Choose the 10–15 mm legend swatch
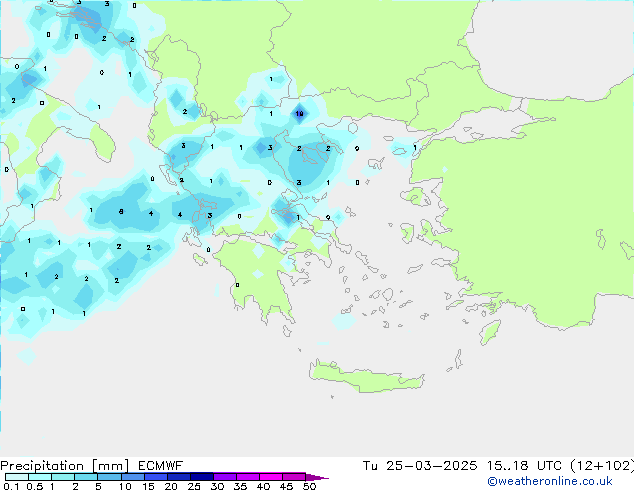 click(132, 477)
